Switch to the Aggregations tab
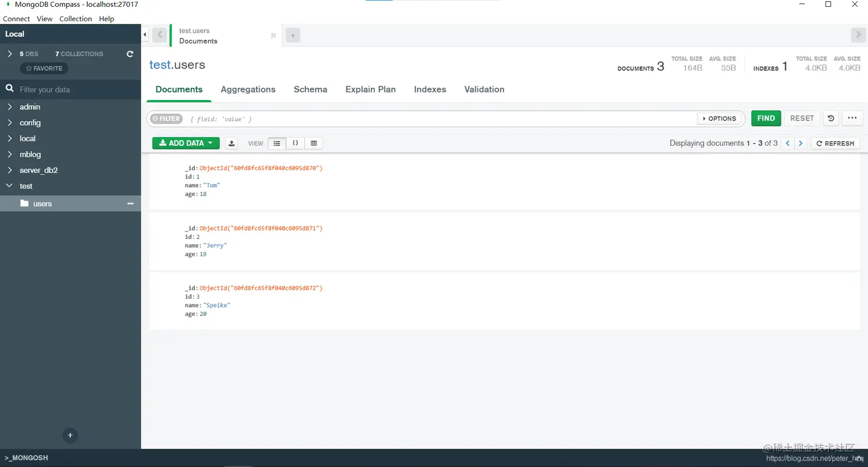Image resolution: width=868 pixels, height=467 pixels. pyautogui.click(x=248, y=90)
